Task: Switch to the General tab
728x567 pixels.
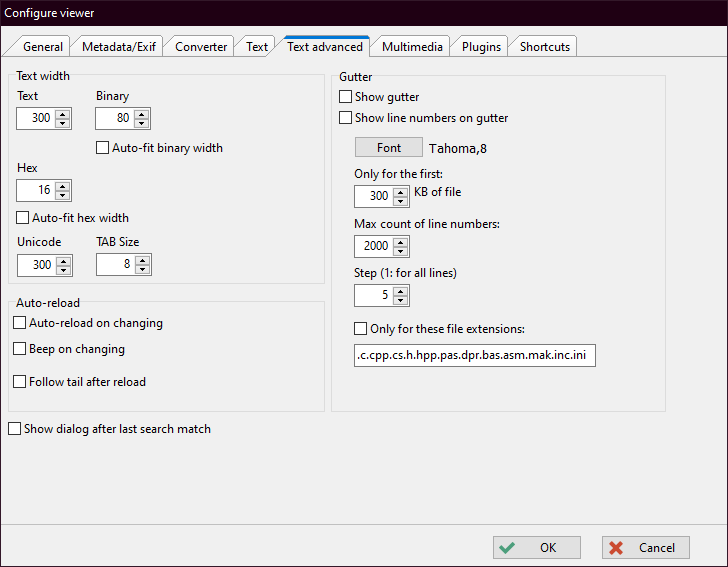Action: 42,47
